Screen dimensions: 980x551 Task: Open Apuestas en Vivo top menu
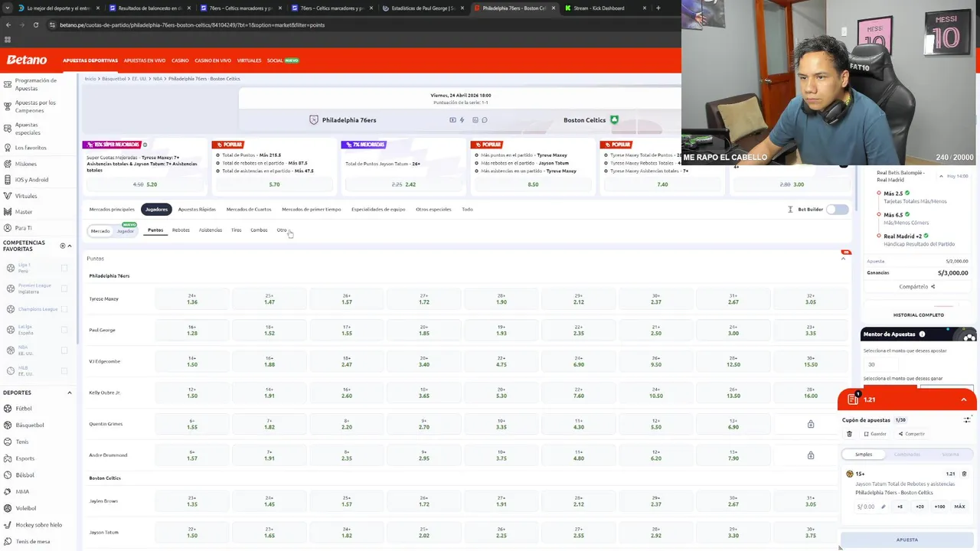point(145,60)
